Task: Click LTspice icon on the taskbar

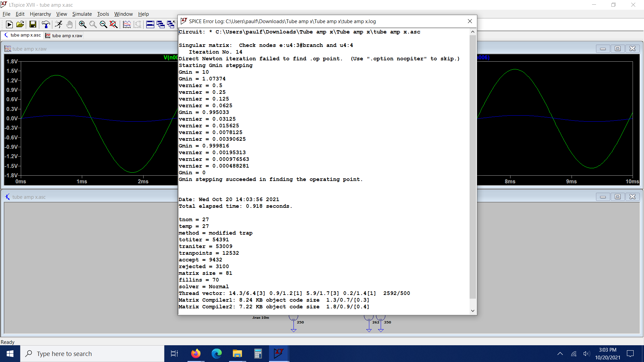Action: tap(279, 354)
